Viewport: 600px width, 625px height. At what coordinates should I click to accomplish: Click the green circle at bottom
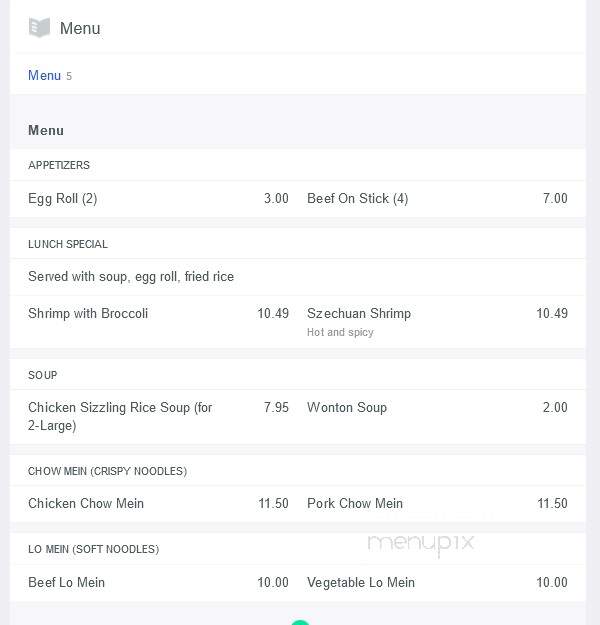[x=300, y=622]
